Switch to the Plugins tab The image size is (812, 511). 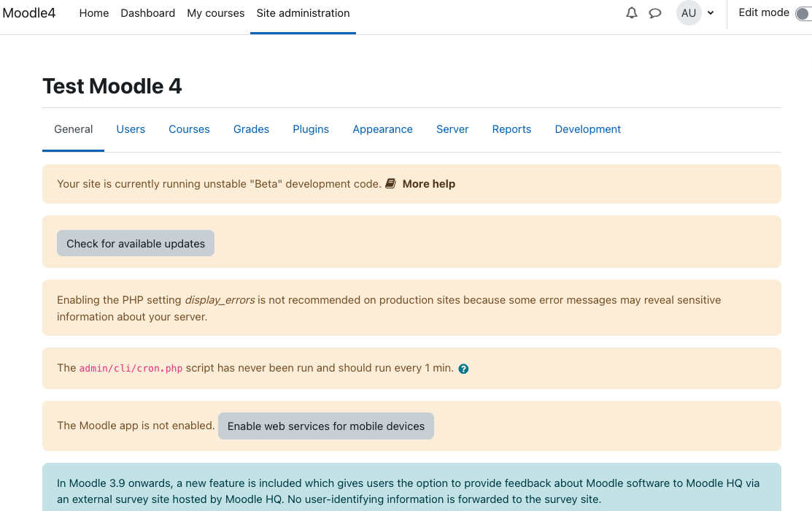pos(311,129)
